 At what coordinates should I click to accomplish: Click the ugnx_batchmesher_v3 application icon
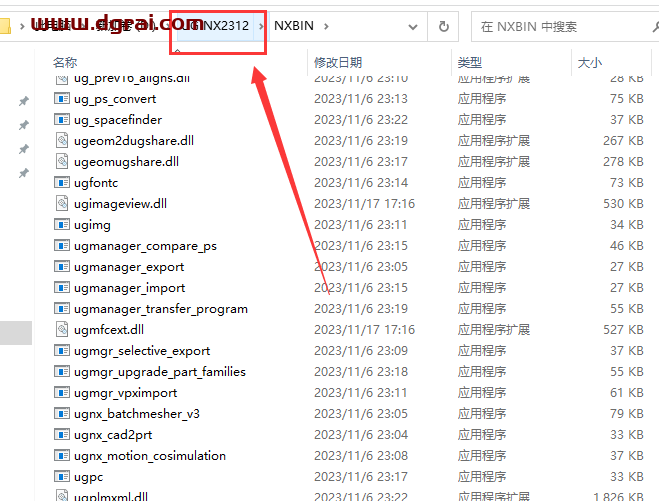(x=62, y=414)
